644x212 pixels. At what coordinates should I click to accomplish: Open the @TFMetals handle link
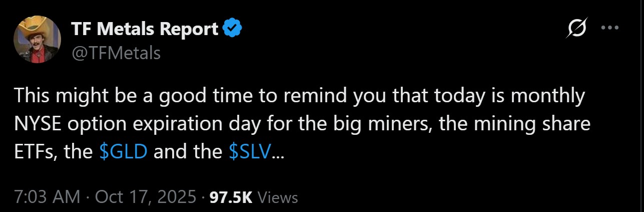click(x=116, y=52)
